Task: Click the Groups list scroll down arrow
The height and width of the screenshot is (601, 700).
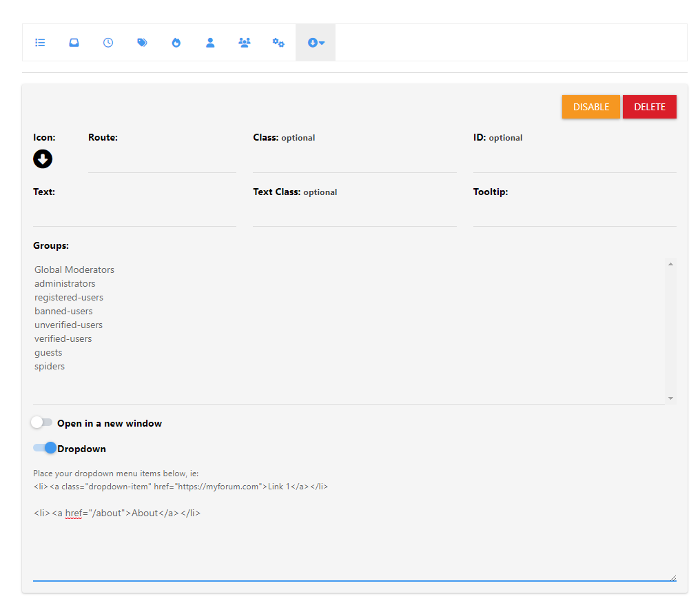Action: [670, 398]
